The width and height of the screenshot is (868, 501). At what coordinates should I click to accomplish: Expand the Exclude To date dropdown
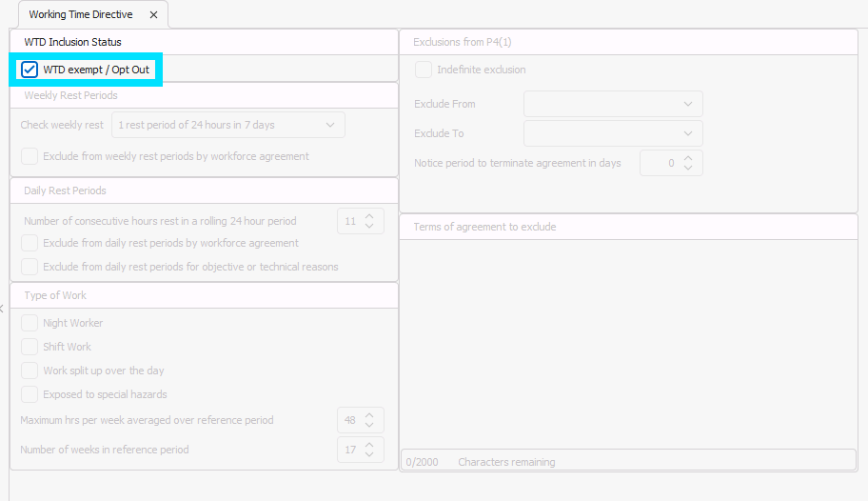tap(613, 133)
